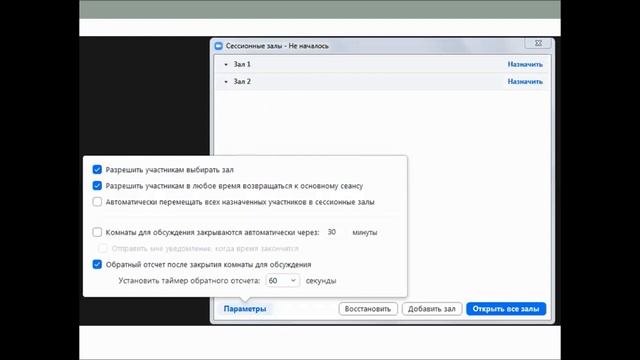
Task: Click the Zoom icon in title bar
Action: 219,46
